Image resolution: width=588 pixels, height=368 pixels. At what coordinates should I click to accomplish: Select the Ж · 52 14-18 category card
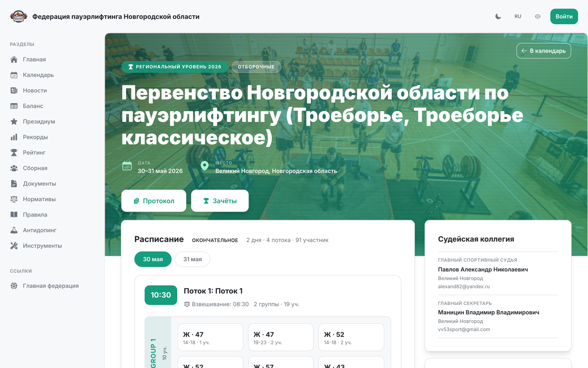tap(351, 337)
